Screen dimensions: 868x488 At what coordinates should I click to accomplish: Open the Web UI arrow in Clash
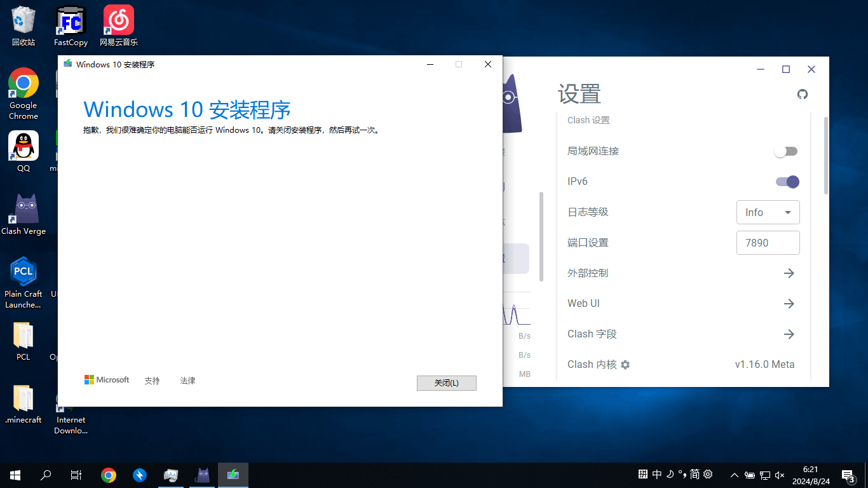[789, 304]
